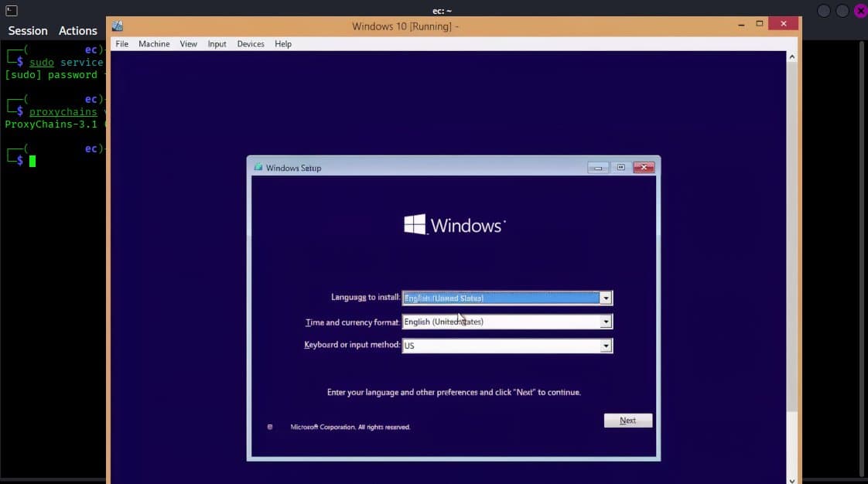Select the Time and currency format field

(507, 322)
